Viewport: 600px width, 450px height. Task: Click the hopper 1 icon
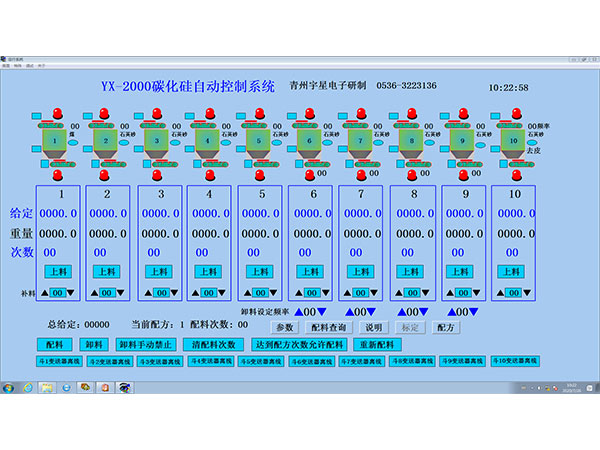coord(57,142)
